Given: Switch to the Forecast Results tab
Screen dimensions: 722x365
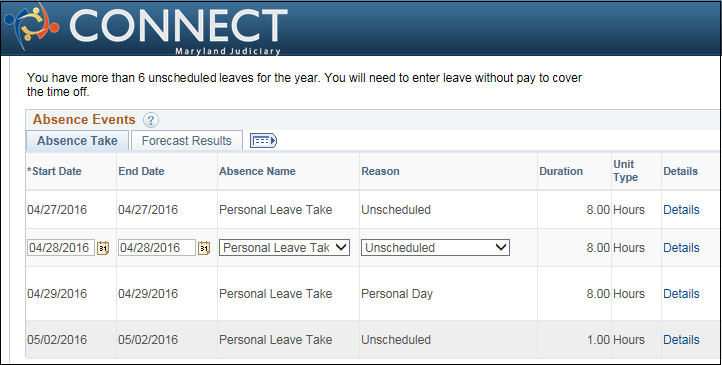Looking at the screenshot, I should [x=186, y=141].
